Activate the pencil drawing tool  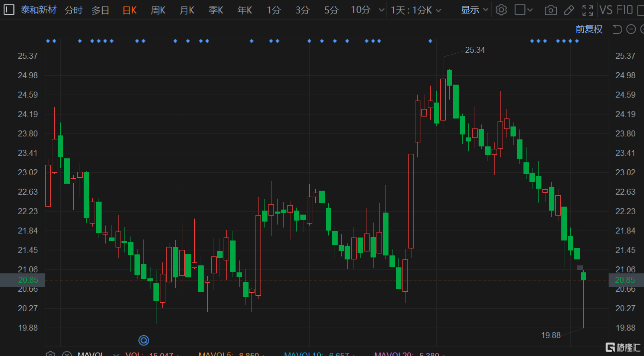(569, 10)
